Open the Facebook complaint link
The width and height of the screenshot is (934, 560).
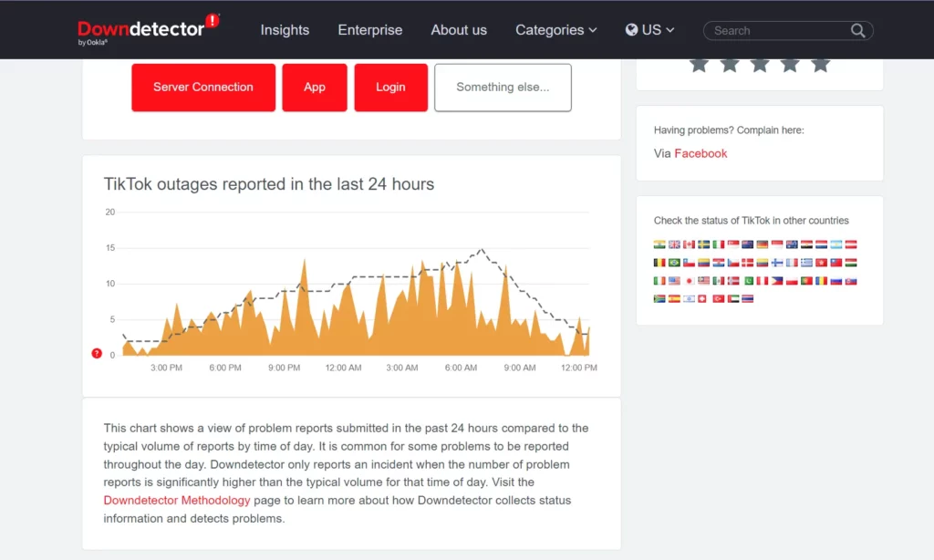pyautogui.click(x=700, y=153)
